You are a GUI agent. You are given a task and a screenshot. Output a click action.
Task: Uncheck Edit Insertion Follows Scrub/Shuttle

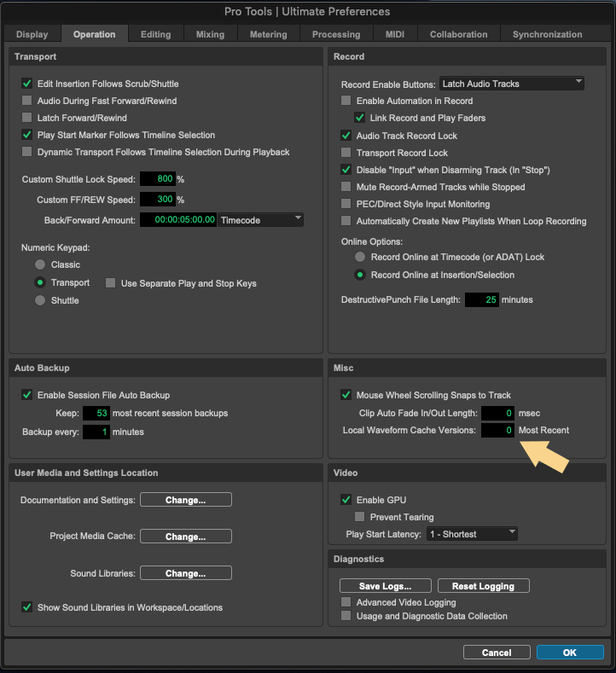[27, 84]
